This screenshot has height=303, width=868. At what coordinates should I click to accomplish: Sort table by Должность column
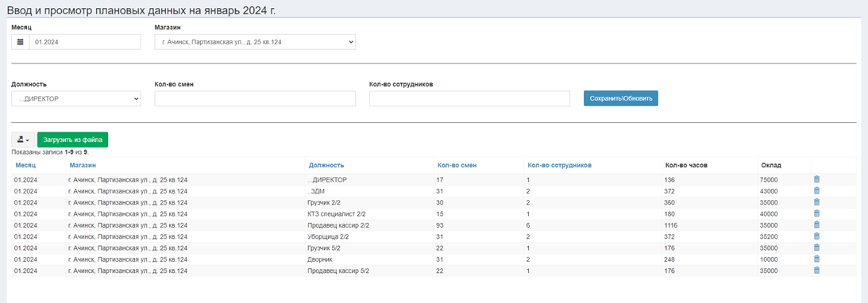[326, 165]
